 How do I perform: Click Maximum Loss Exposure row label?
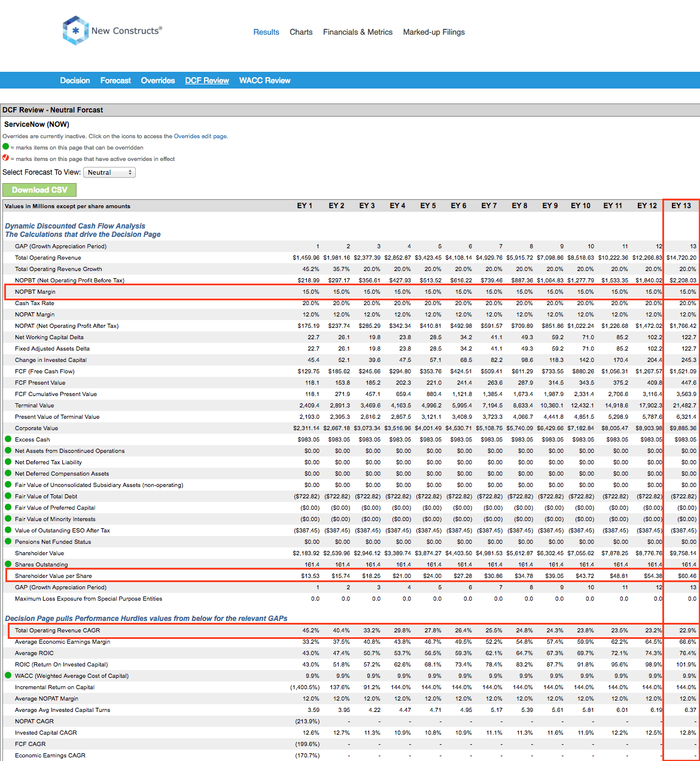pyautogui.click(x=89, y=599)
